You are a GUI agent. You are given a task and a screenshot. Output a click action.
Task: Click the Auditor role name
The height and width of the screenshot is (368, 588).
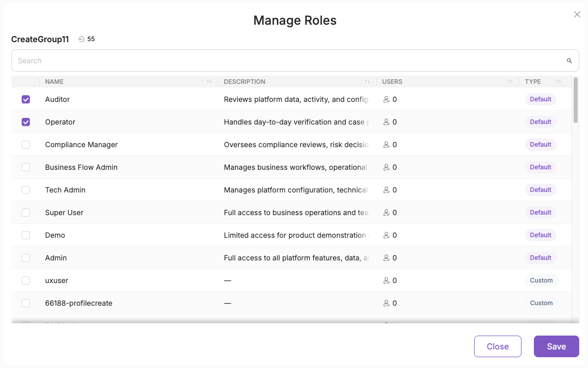57,99
